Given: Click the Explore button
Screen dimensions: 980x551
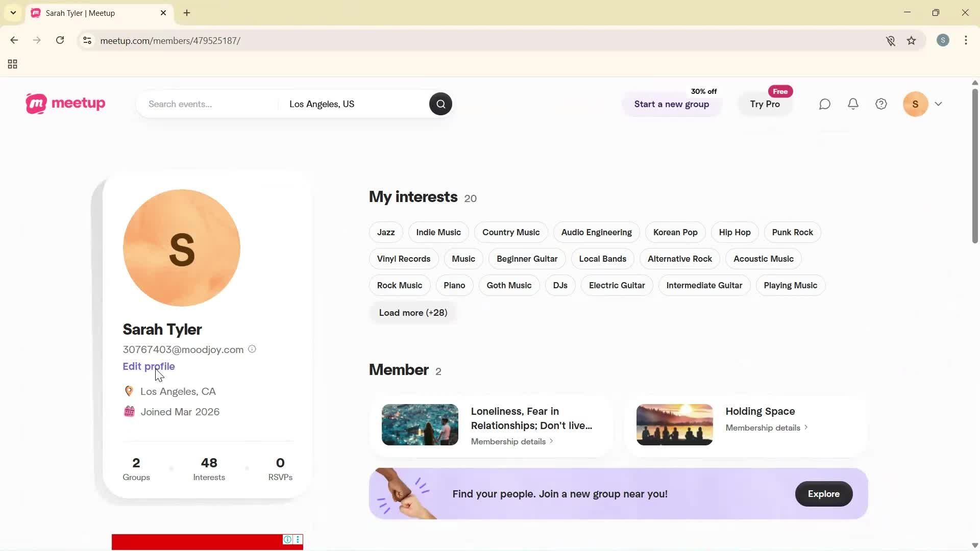Looking at the screenshot, I should pyautogui.click(x=823, y=493).
